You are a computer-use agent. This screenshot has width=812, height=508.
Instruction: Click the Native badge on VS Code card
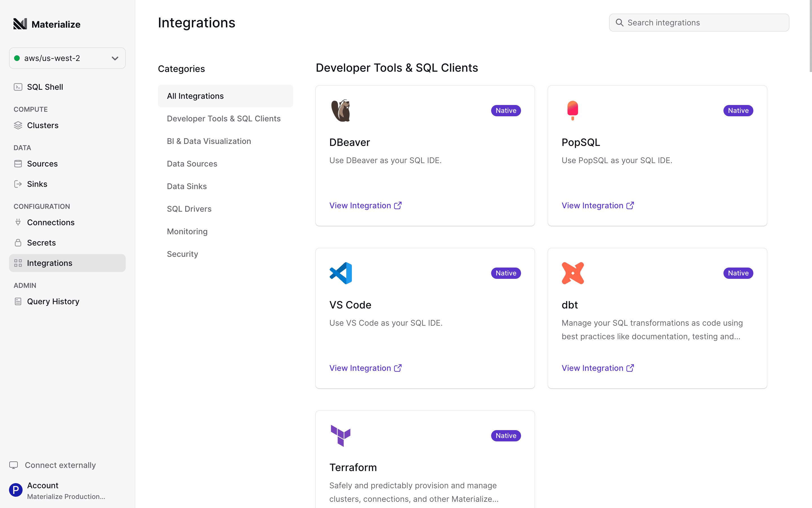pyautogui.click(x=506, y=273)
